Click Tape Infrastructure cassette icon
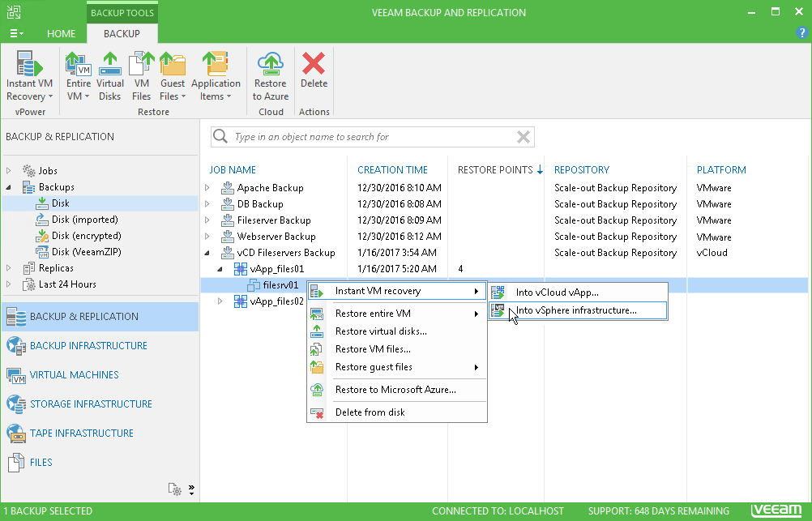Screen dimensions: 812x521 tap(16, 433)
